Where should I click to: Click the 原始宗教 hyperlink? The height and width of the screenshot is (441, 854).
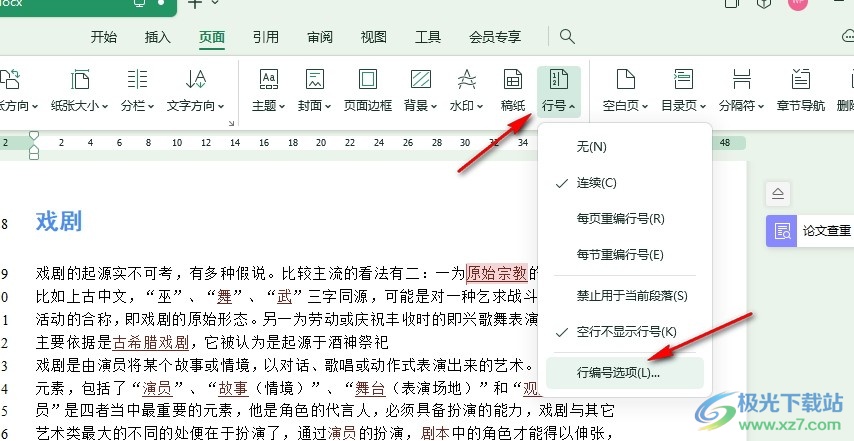click(497, 272)
